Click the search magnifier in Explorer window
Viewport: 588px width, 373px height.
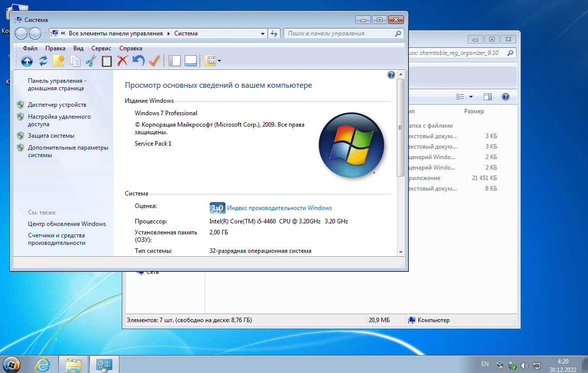pyautogui.click(x=510, y=53)
